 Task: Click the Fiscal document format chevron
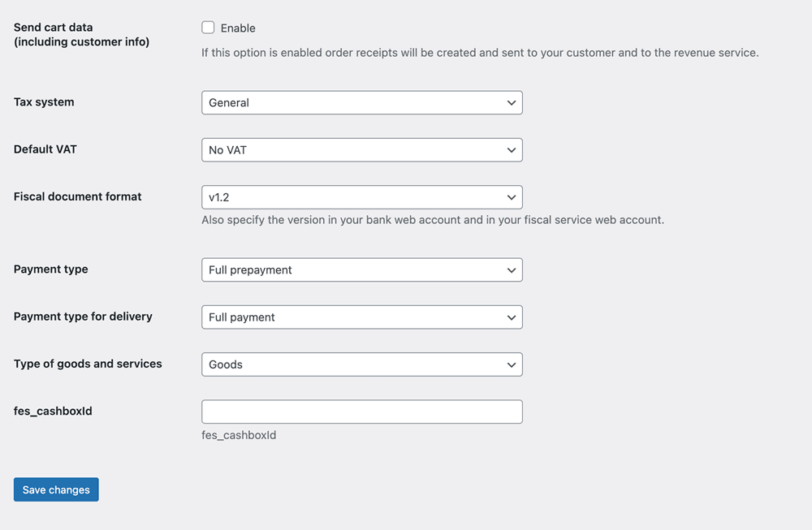[512, 196]
